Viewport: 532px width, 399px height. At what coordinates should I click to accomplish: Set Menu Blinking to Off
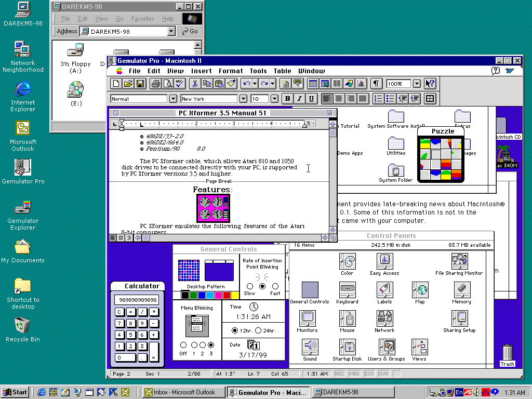(x=183, y=345)
